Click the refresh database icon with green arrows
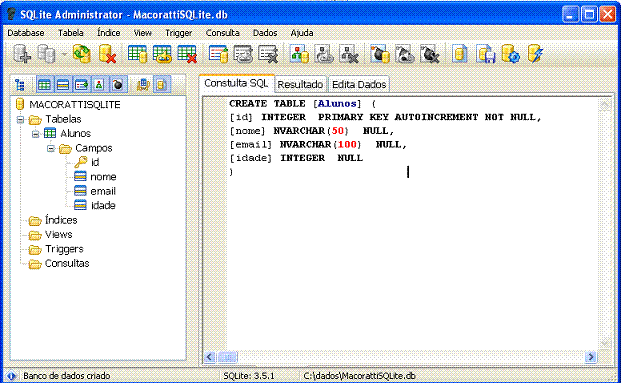 82,53
